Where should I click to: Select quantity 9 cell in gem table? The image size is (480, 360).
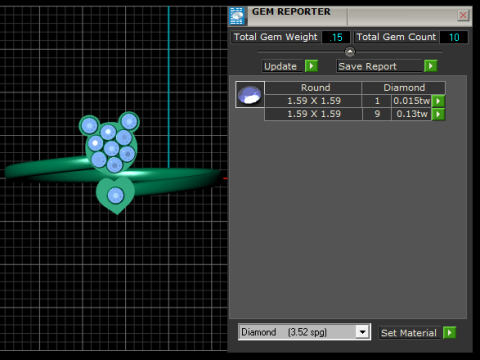click(377, 114)
